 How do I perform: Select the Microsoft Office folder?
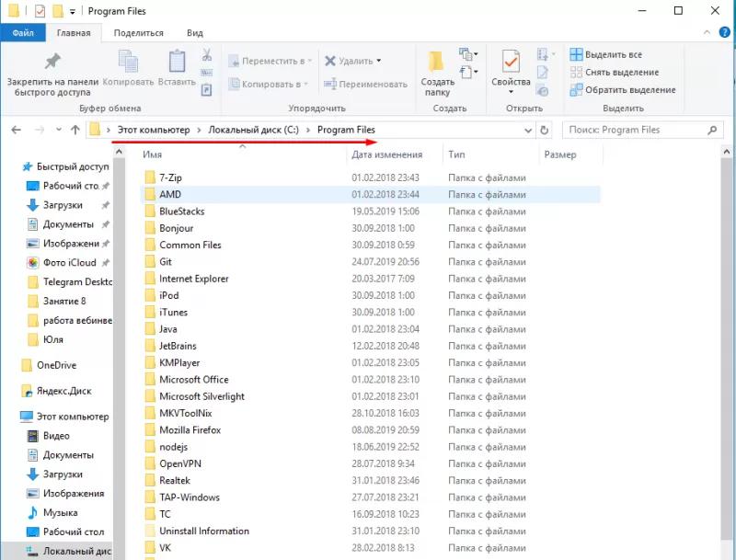coord(370,380)
